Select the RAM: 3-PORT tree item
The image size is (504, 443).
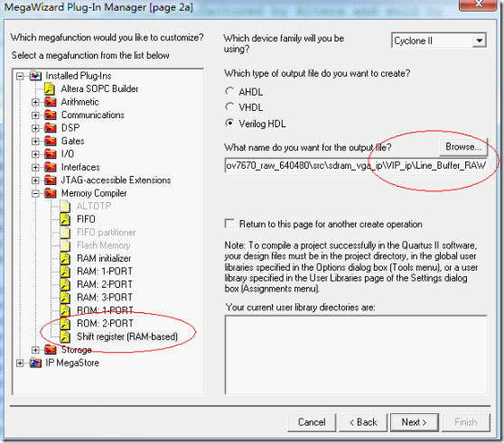click(x=105, y=298)
